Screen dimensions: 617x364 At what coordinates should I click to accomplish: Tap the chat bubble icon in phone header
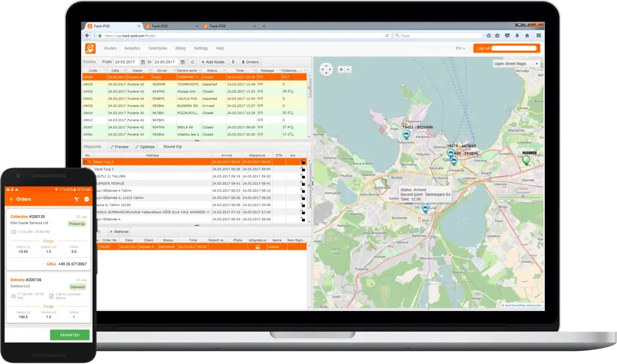click(87, 199)
